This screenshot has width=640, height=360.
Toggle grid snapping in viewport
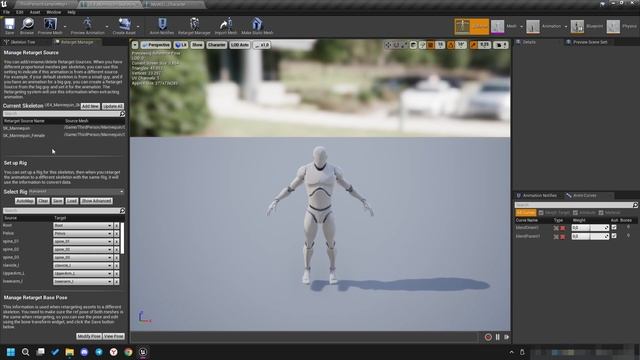[x=431, y=45]
